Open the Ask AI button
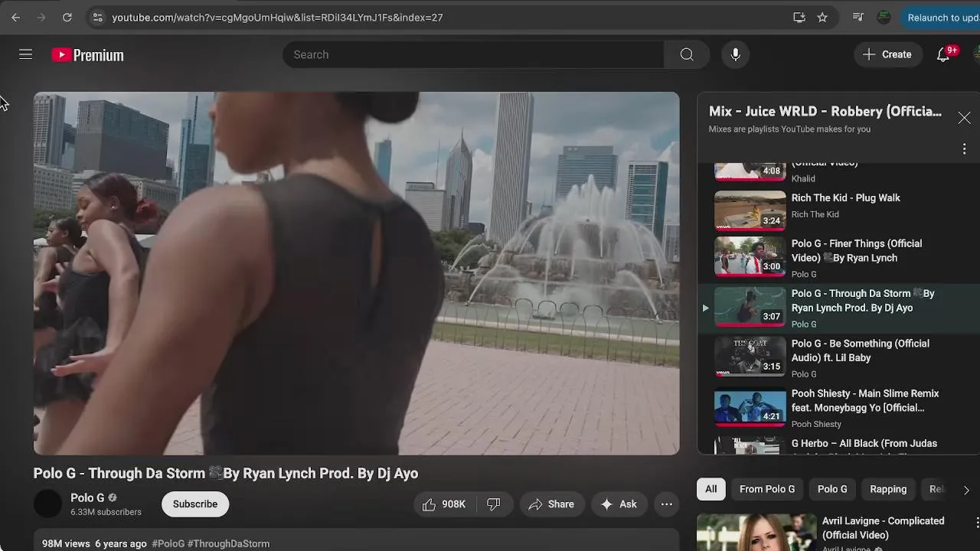The width and height of the screenshot is (980, 551). 619,504
